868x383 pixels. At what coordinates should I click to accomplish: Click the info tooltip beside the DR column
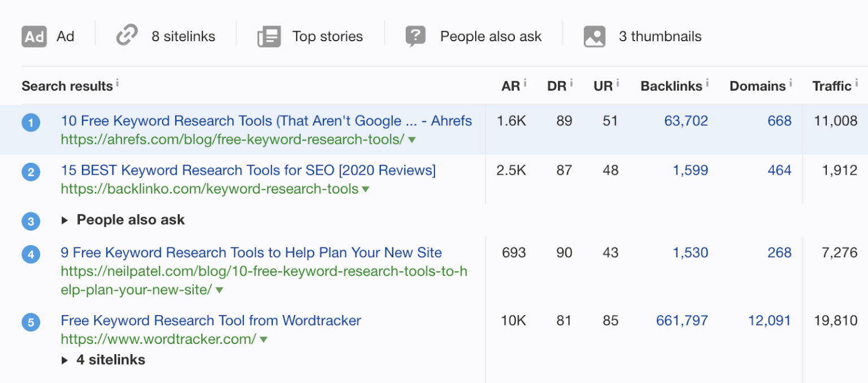570,82
